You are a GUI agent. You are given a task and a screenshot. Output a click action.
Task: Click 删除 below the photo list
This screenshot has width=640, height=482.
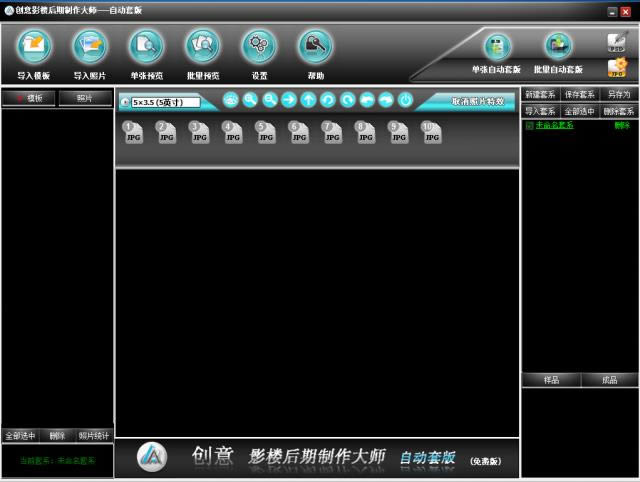[57, 436]
